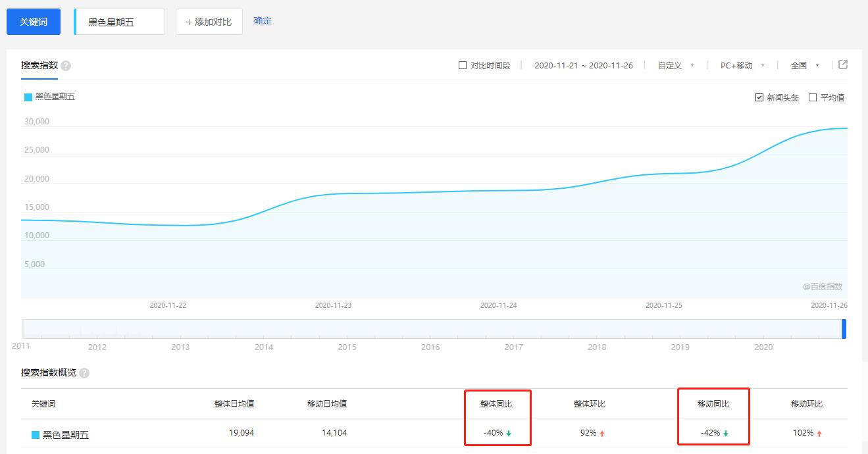Focus the 黑色星期五 keyword input field
Image resolution: width=868 pixels, height=454 pixels.
click(120, 22)
